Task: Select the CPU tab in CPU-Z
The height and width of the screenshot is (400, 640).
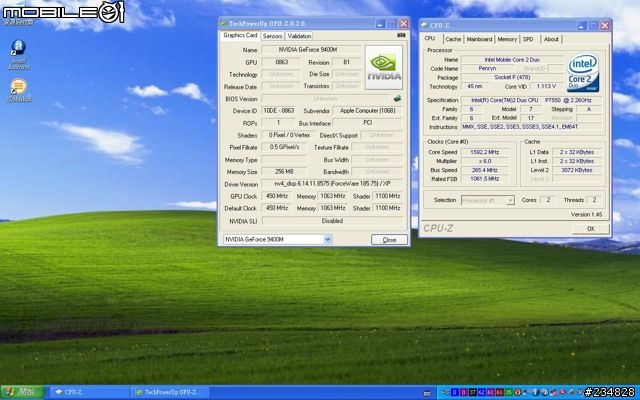Action: pos(430,38)
